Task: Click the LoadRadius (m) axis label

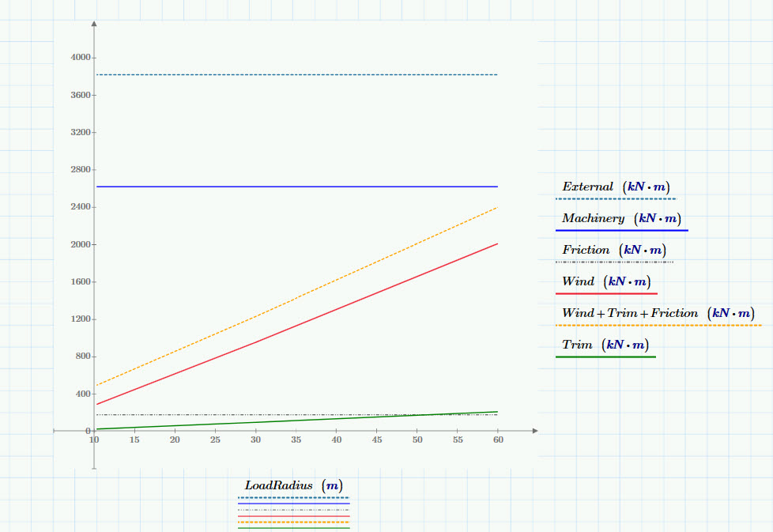Action: (294, 485)
